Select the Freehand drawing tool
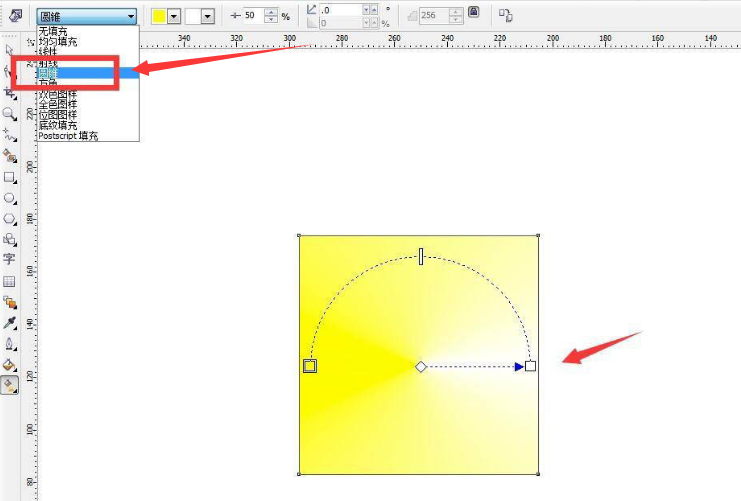The width and height of the screenshot is (741, 501). (x=9, y=135)
